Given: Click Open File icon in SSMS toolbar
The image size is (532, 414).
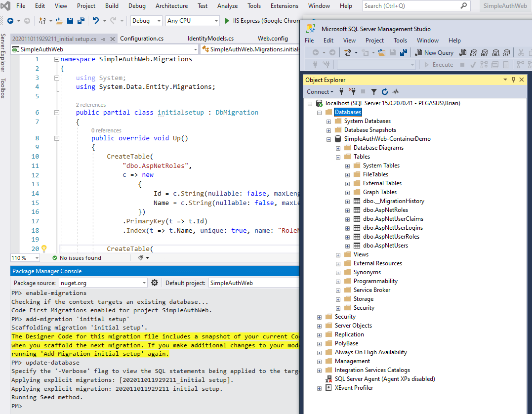Looking at the screenshot, I should point(382,52).
